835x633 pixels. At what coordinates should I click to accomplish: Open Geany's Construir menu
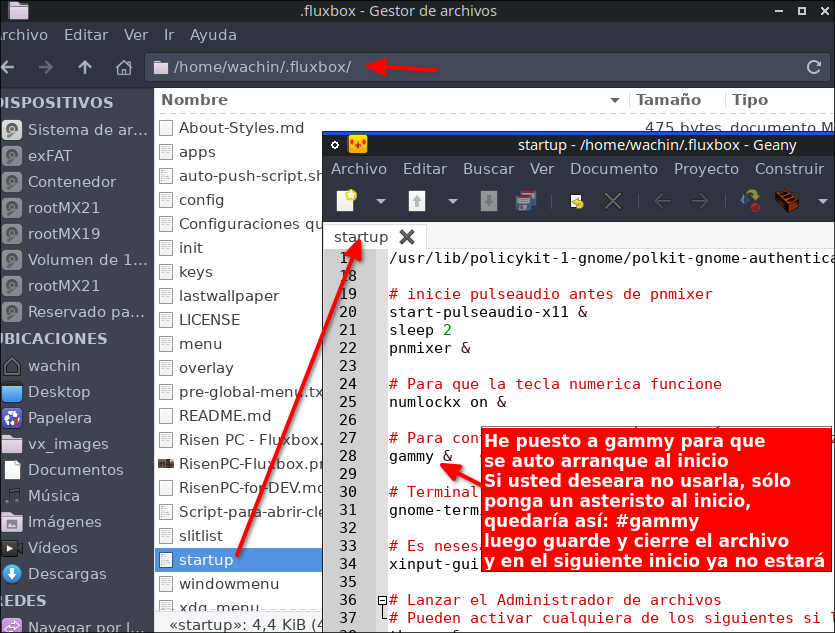point(789,169)
